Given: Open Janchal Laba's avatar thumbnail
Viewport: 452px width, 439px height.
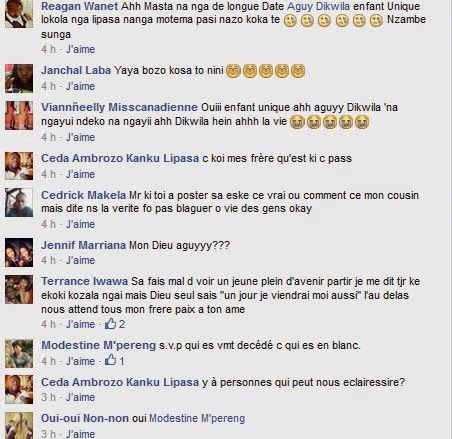Looking at the screenshot, I should click(19, 78).
